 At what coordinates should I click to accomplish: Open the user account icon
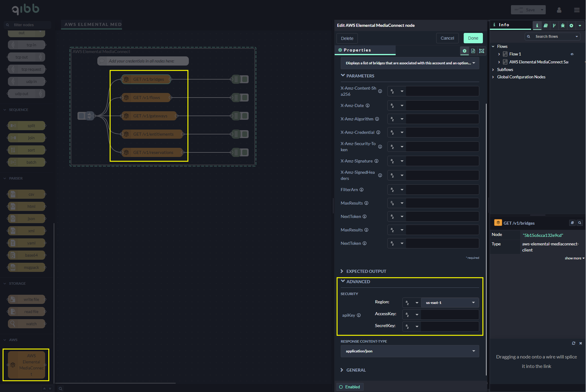[x=559, y=10]
